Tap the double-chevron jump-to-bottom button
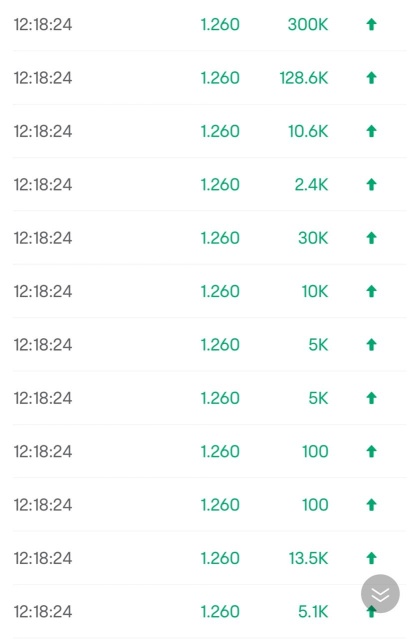 [380, 594]
